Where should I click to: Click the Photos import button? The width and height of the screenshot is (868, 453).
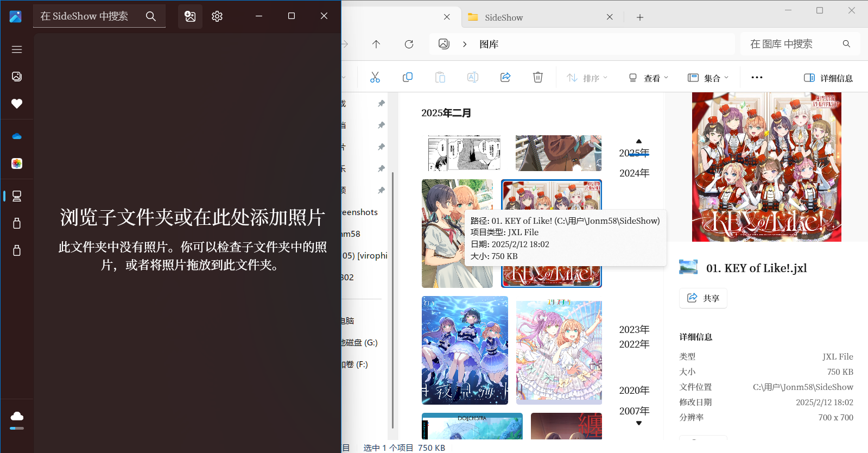[190, 16]
